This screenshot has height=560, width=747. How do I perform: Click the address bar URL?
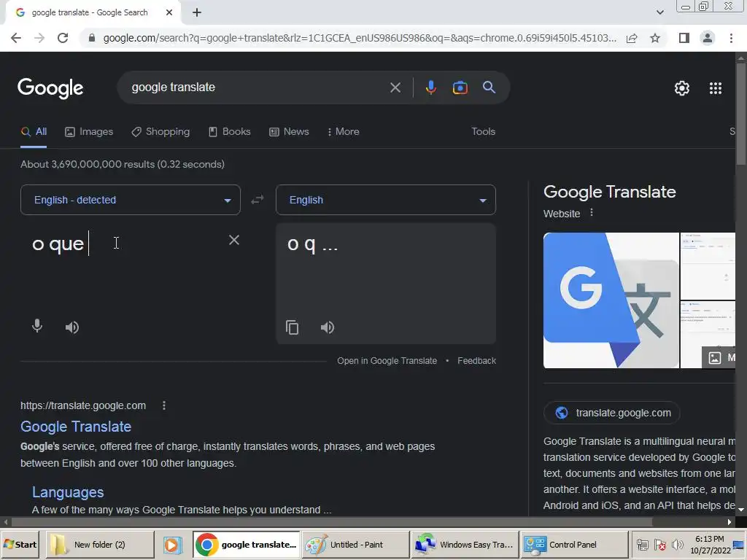tap(360, 38)
